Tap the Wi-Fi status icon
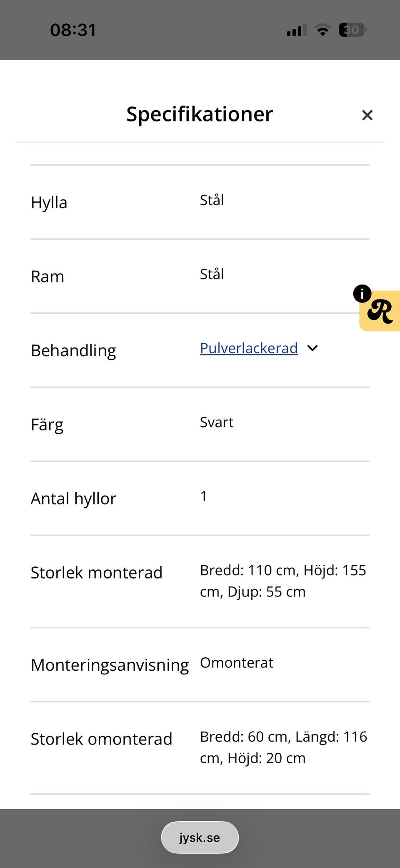The image size is (400, 868). [322, 30]
